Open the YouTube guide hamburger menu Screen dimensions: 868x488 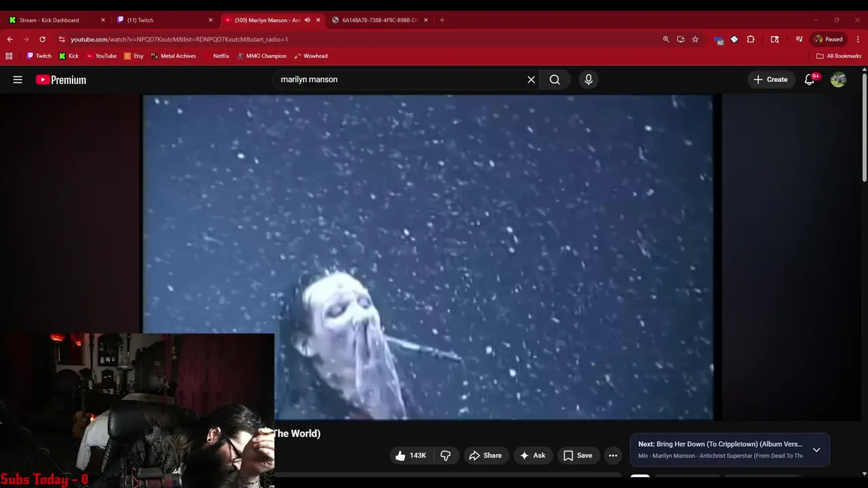pos(18,79)
